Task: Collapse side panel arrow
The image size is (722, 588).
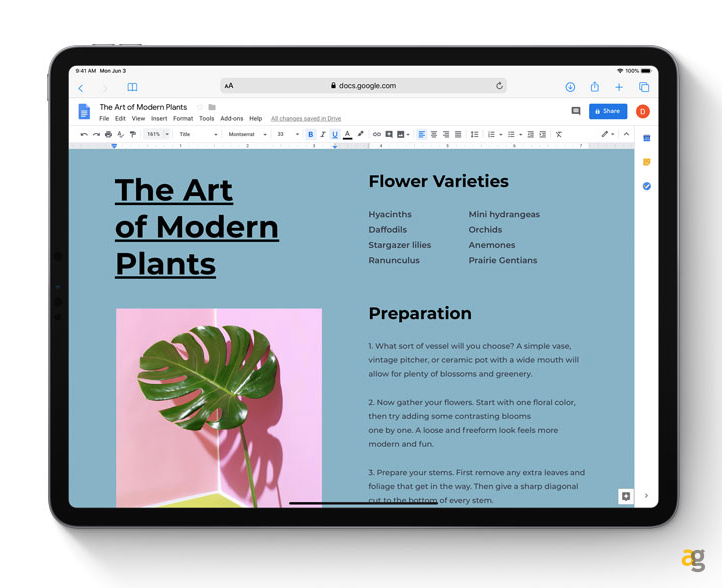Action: click(646, 496)
